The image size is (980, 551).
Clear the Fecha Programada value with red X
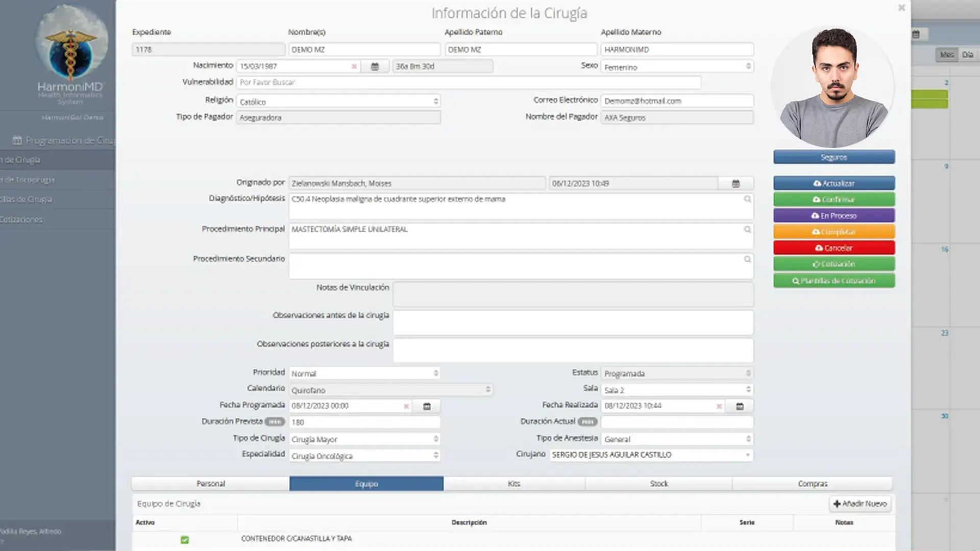tap(406, 406)
